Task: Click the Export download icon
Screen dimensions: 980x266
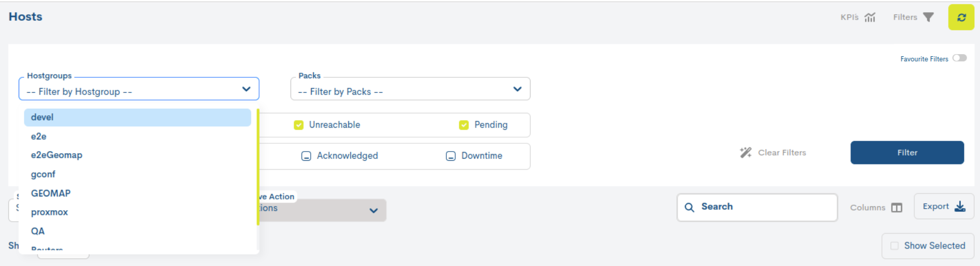Action: pos(960,206)
